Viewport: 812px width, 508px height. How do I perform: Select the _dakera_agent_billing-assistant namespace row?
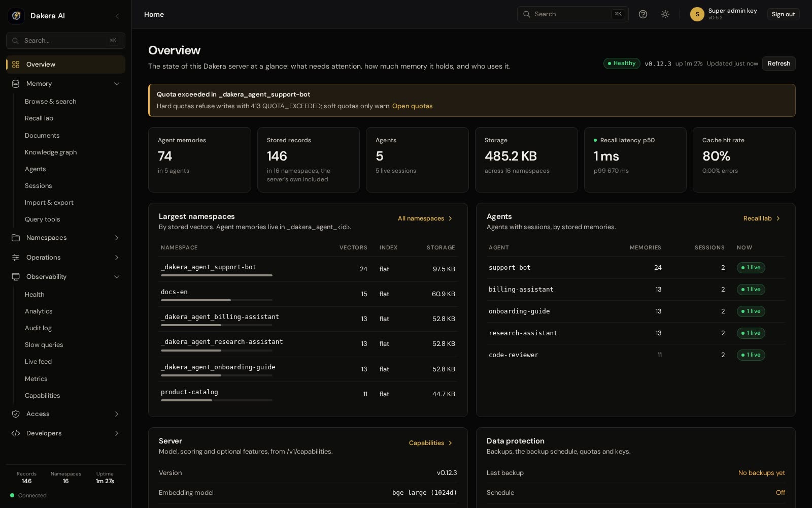308,319
